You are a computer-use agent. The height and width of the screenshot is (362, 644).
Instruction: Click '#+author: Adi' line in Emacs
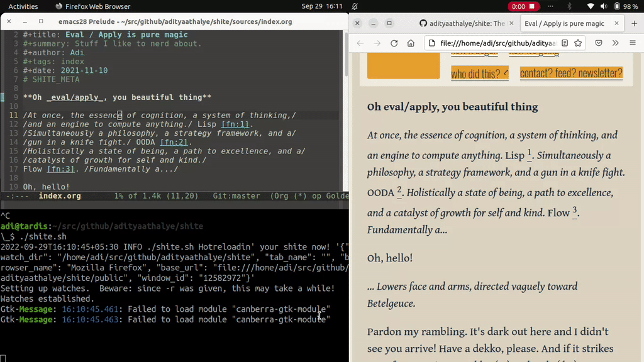pyautogui.click(x=53, y=53)
